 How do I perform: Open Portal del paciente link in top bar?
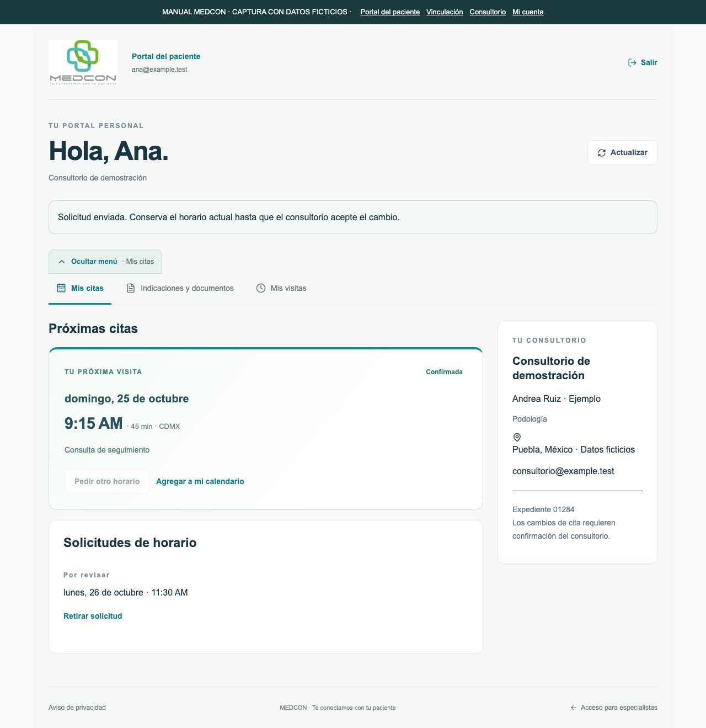tap(390, 12)
